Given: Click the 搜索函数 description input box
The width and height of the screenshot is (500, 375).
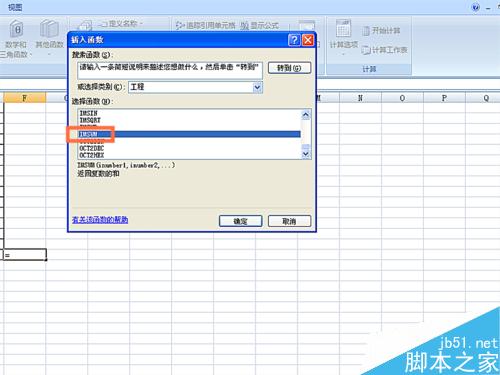Looking at the screenshot, I should tap(170, 70).
